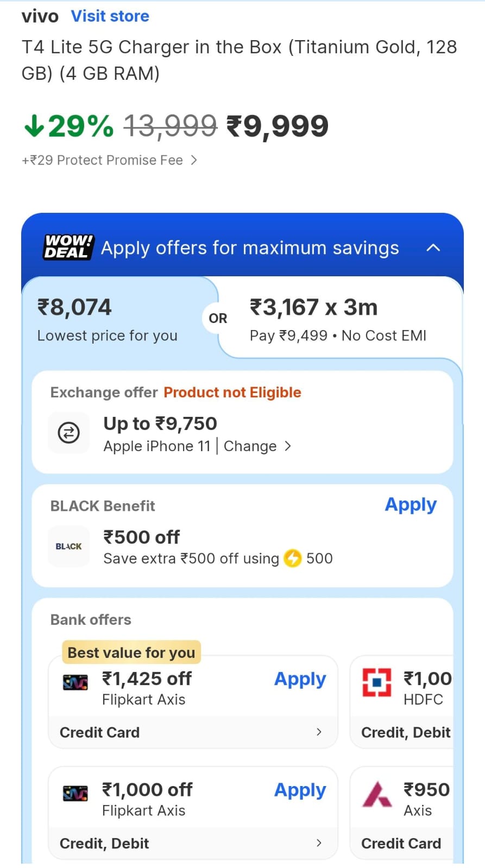The height and width of the screenshot is (868, 485).
Task: Click the exchange arrows icon
Action: 69,433
